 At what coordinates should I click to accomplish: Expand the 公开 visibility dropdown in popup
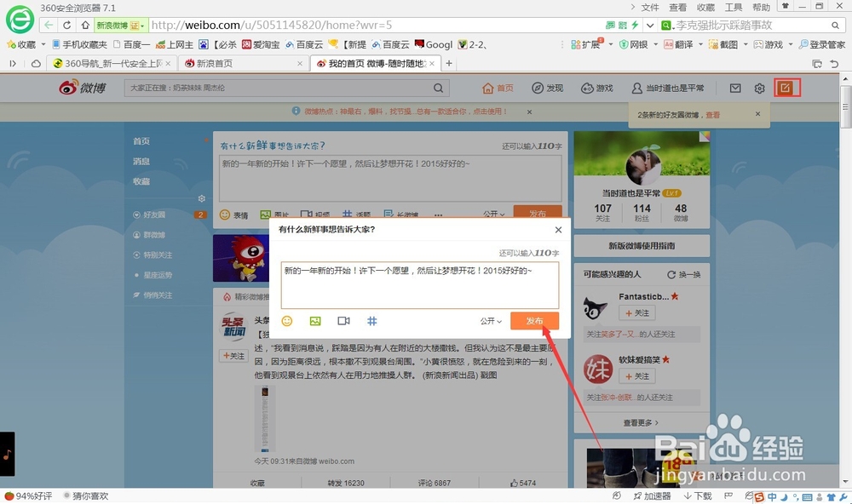[x=491, y=321]
